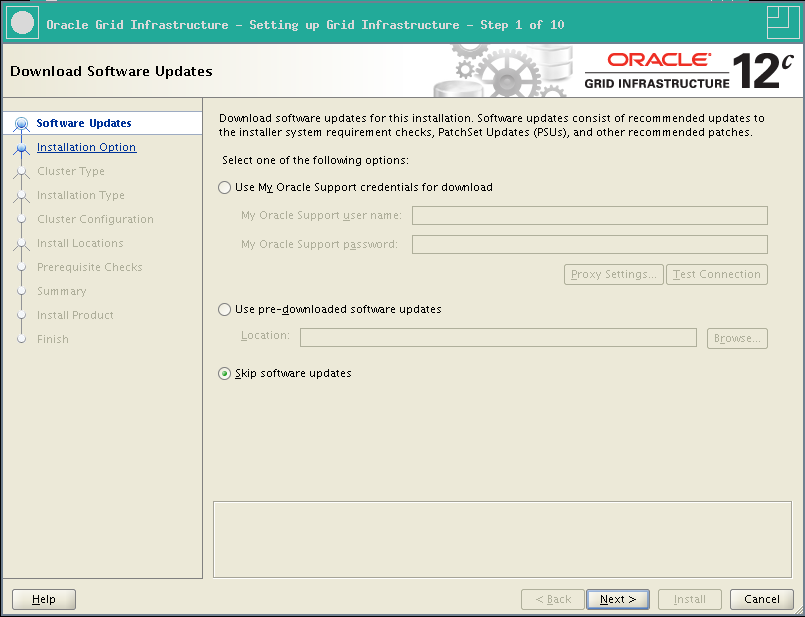
Task: Click the window menu icon in title bar
Action: (x=22, y=23)
